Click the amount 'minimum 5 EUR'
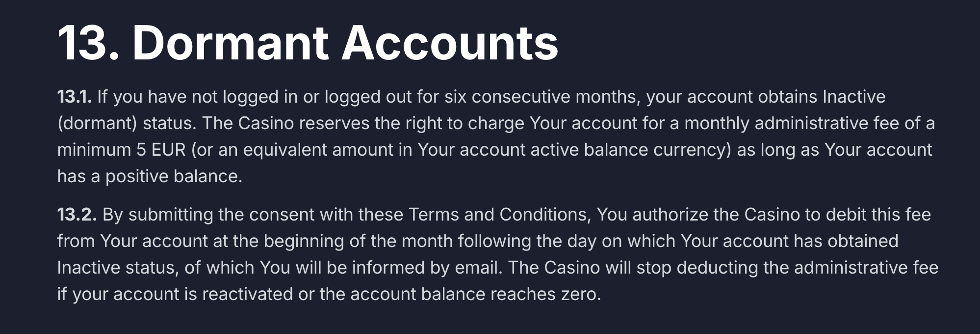This screenshot has height=334, width=980. tap(122, 150)
